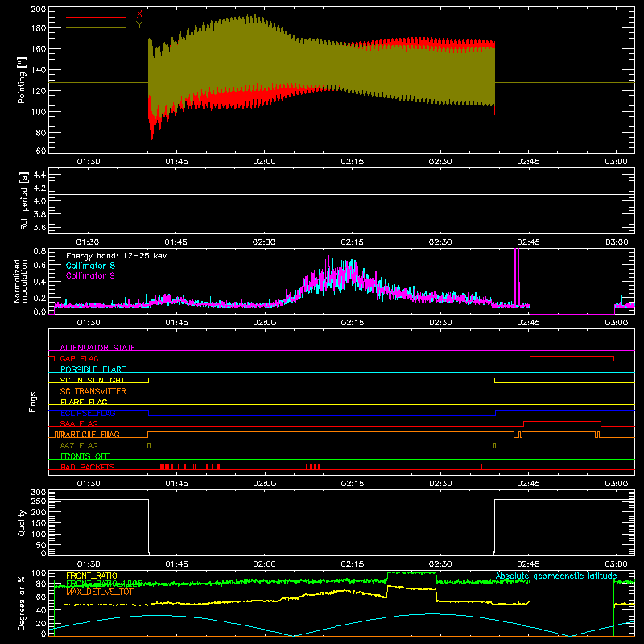Click the '300' quality tick label
This screenshot has width=644, height=644.
39,493
